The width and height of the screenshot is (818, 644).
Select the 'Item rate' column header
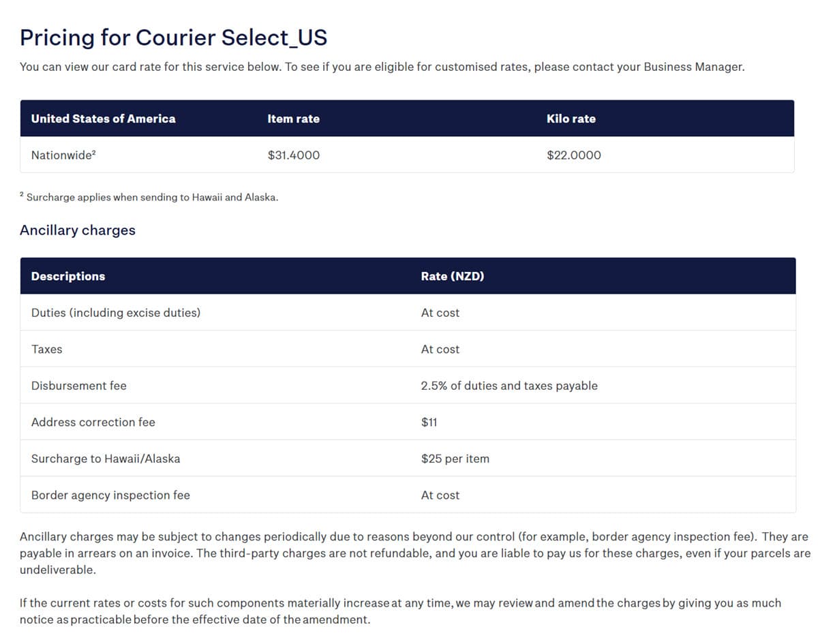click(x=293, y=119)
